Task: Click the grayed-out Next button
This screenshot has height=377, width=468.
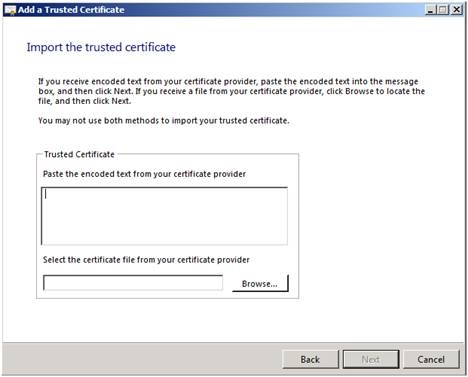Action: pyautogui.click(x=371, y=359)
